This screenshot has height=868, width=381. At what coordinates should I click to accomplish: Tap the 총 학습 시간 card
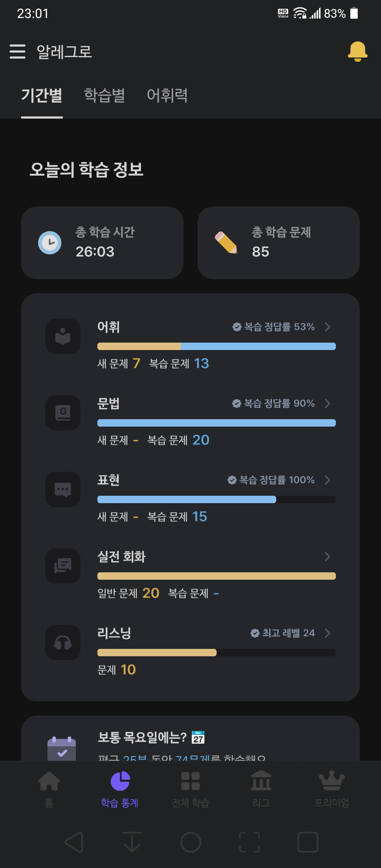[x=102, y=243]
